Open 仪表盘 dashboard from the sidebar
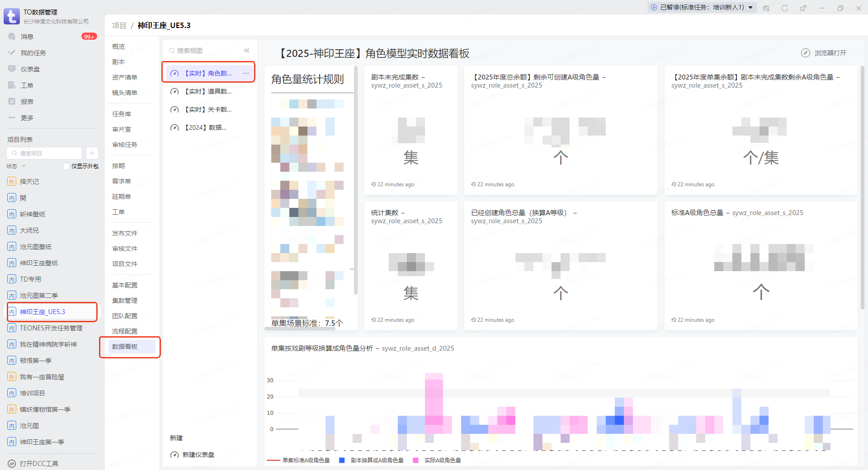The height and width of the screenshot is (470, 868). 30,69
